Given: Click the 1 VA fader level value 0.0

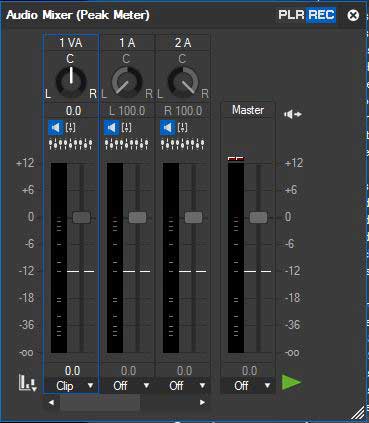Looking at the screenshot, I should 72,371.
